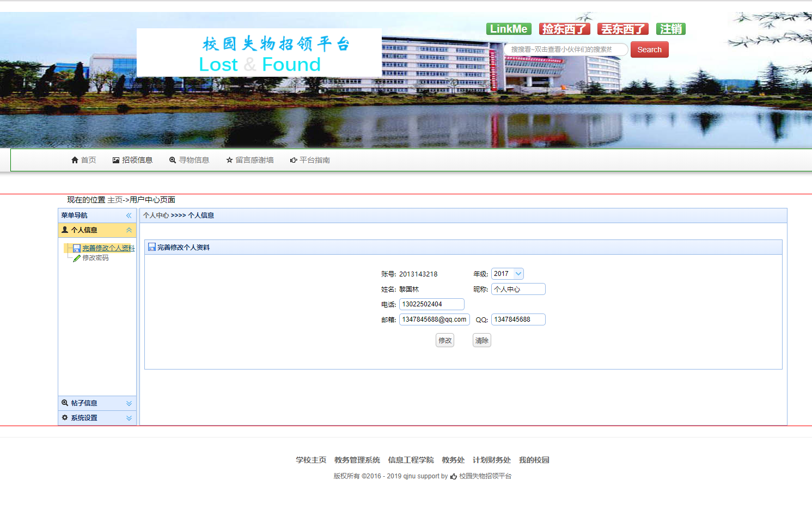Click the star icon next to 留言感谢墙

[x=229, y=159]
